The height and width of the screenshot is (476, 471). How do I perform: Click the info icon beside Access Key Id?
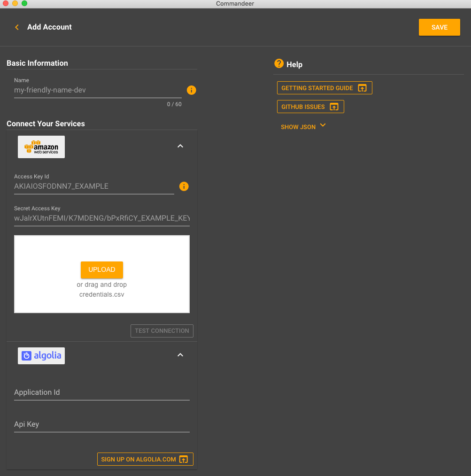(x=184, y=186)
